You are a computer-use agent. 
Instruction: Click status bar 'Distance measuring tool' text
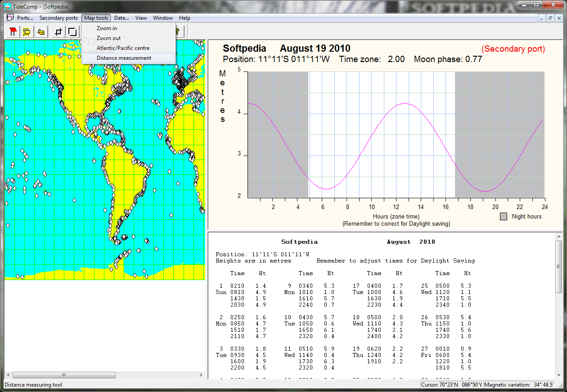[33, 385]
